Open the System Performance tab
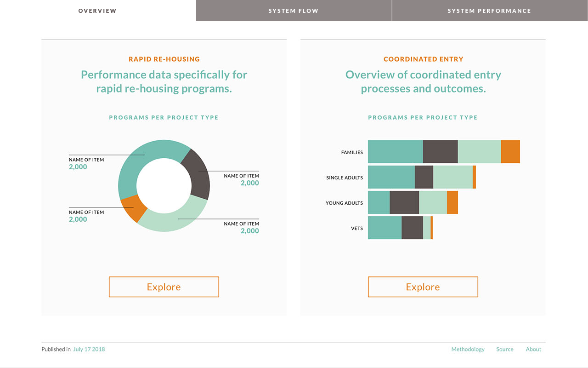This screenshot has height=368, width=588. 490,11
